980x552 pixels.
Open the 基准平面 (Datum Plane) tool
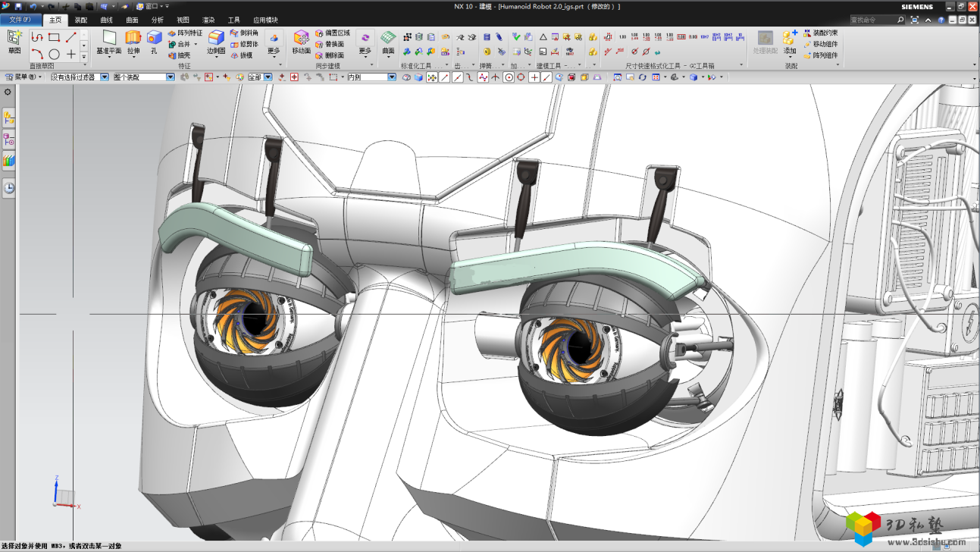(107, 41)
